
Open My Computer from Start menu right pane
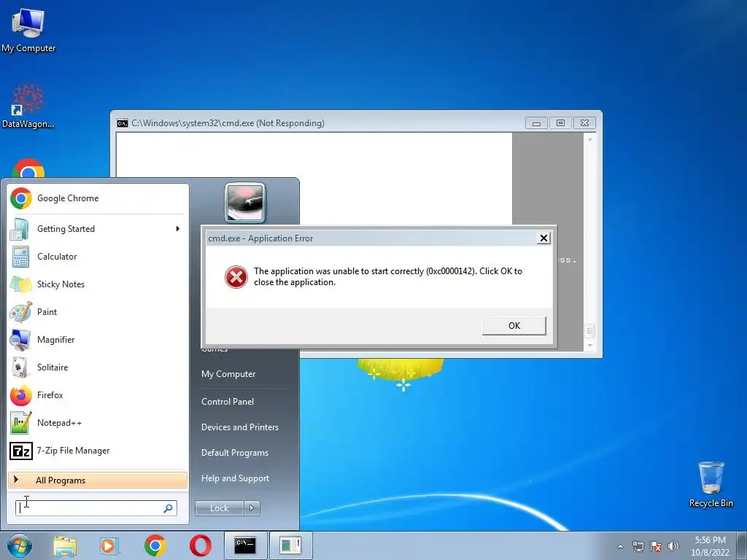[228, 374]
